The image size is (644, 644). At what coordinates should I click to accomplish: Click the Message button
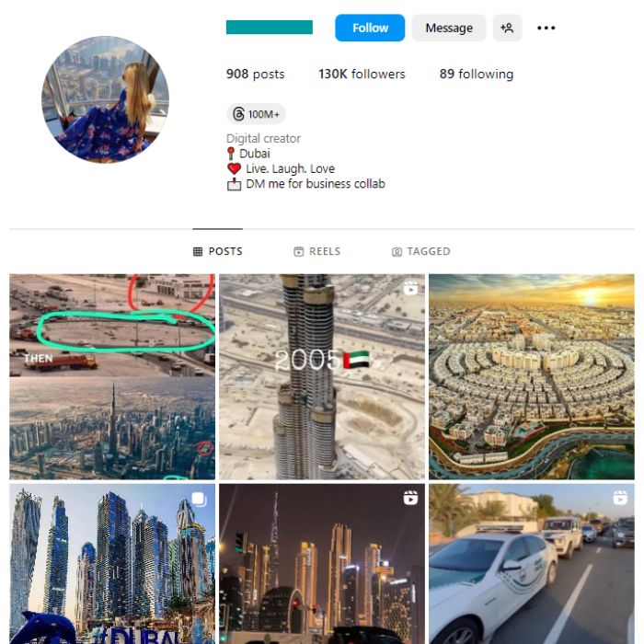(449, 28)
